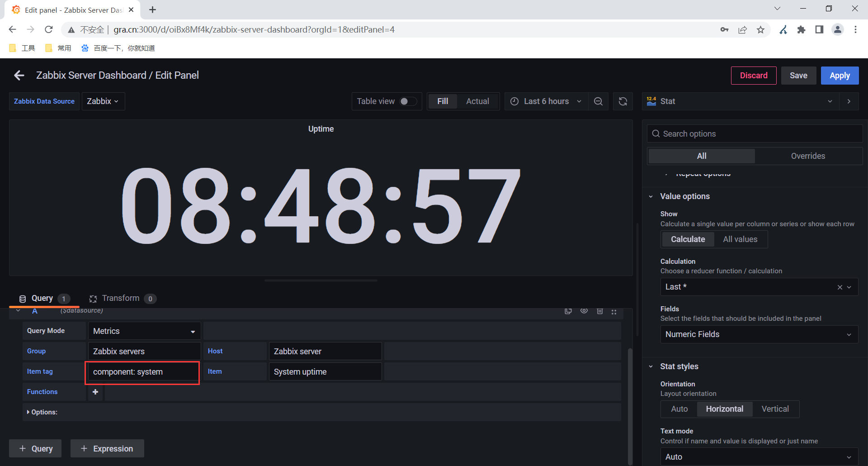Open the tab search chevron
Screen dimensions: 868x466
coord(777,9)
